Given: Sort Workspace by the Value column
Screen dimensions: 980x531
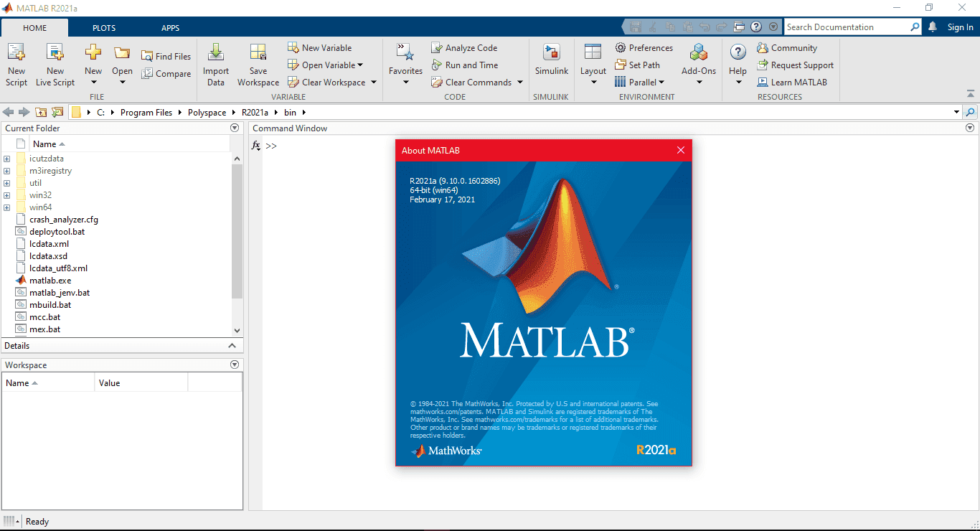Looking at the screenshot, I should tap(141, 382).
